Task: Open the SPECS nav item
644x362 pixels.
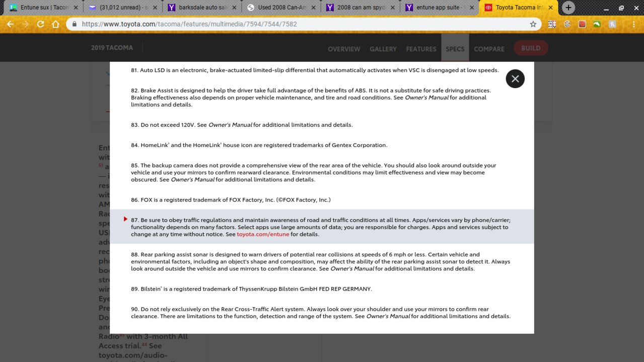Action: [x=455, y=49]
